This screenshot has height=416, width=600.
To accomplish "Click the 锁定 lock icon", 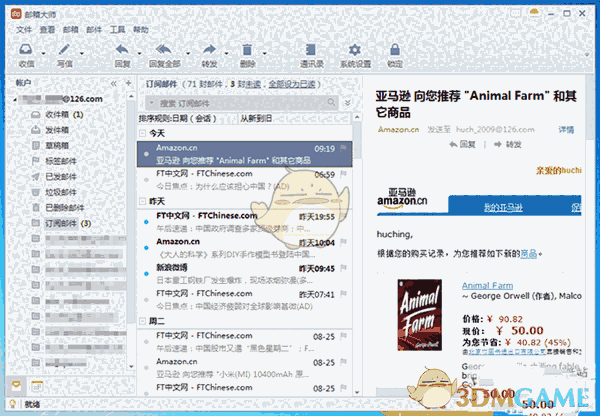I will coord(395,50).
